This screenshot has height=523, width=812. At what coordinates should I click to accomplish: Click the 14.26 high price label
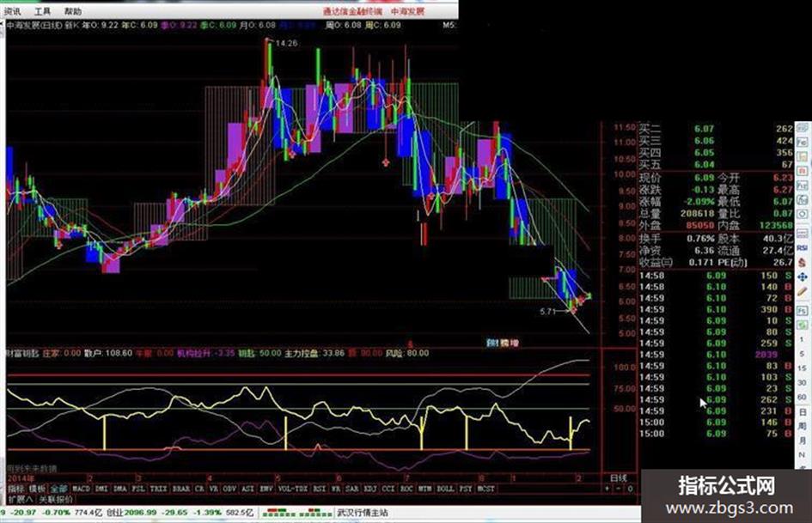point(286,44)
